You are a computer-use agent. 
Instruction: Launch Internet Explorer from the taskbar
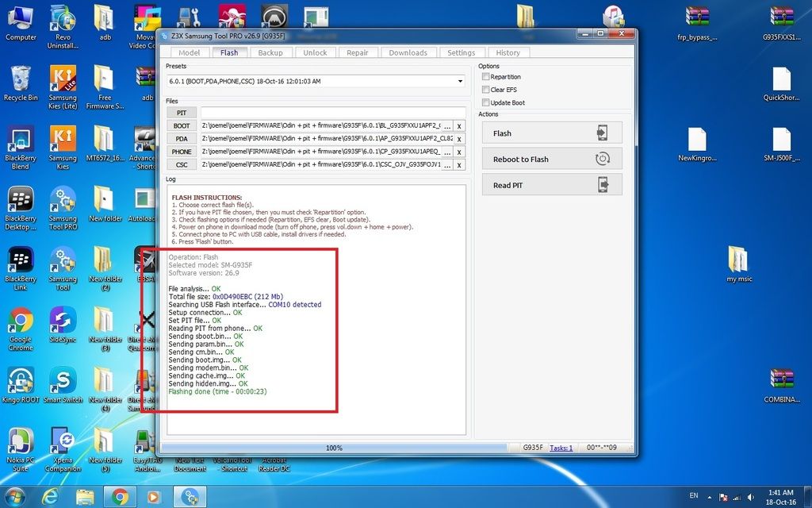pos(50,497)
